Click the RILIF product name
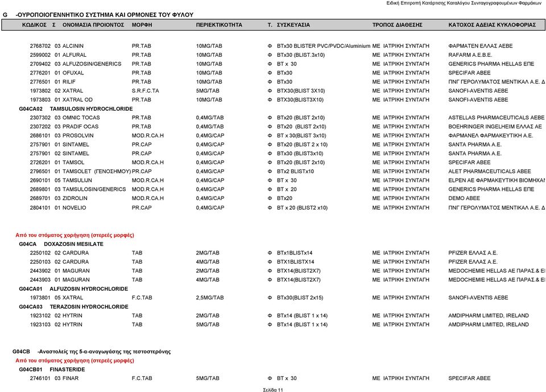This screenshot has height=392, width=546. tap(69, 82)
